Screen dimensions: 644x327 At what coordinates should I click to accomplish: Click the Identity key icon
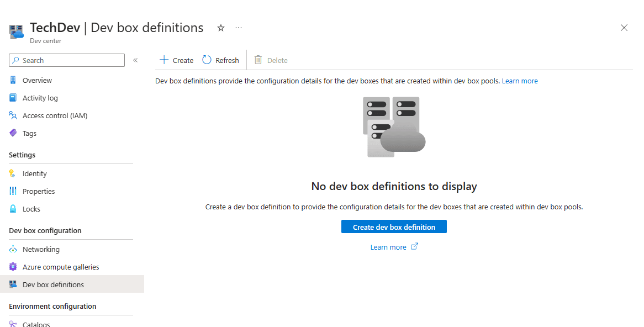(13, 173)
